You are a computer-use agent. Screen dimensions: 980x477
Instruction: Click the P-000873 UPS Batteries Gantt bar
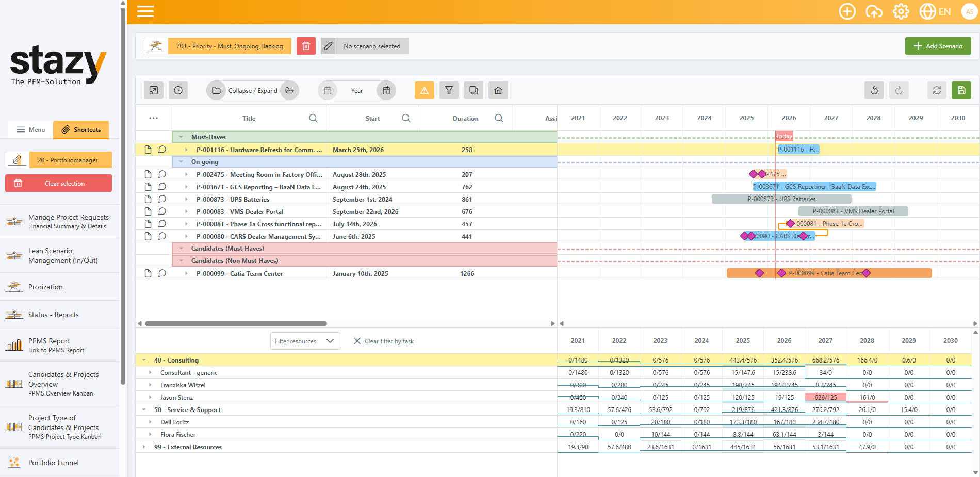(781, 199)
